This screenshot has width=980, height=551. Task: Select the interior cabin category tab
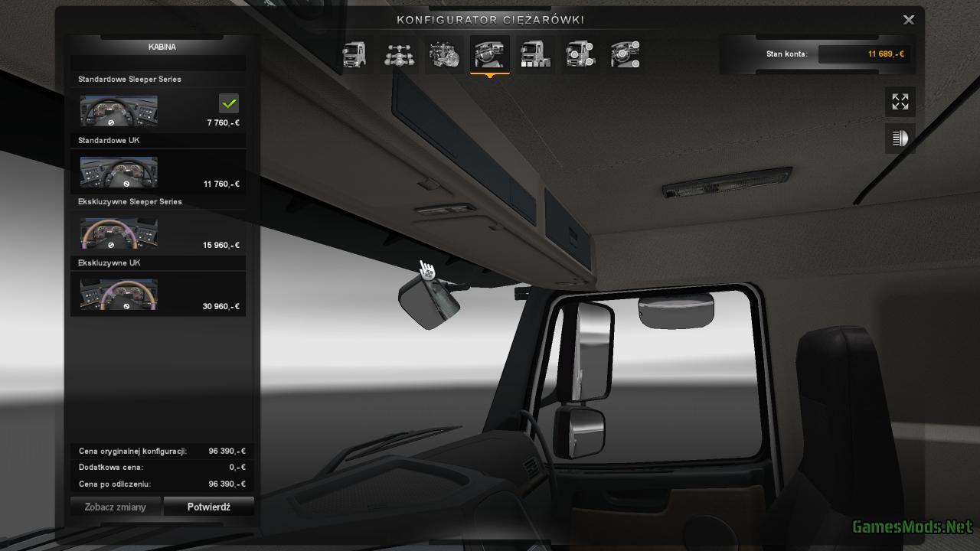(x=489, y=55)
